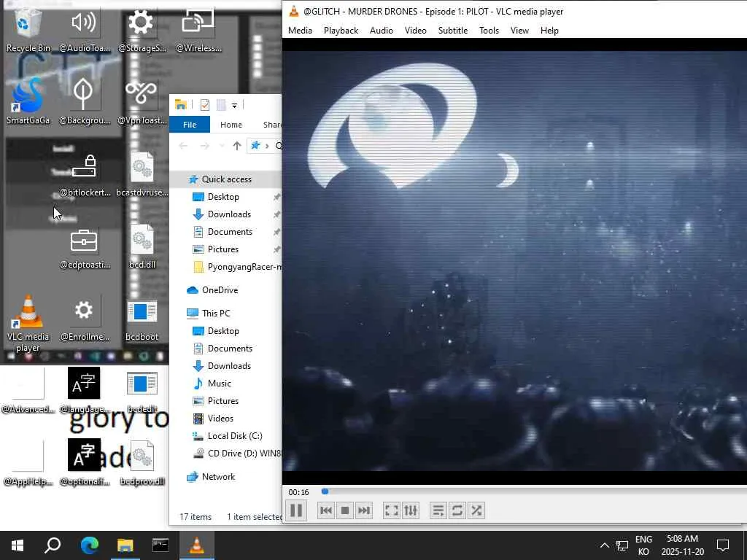This screenshot has width=747, height=560.
Task: Select OneDrive in navigation pane
Action: click(220, 290)
